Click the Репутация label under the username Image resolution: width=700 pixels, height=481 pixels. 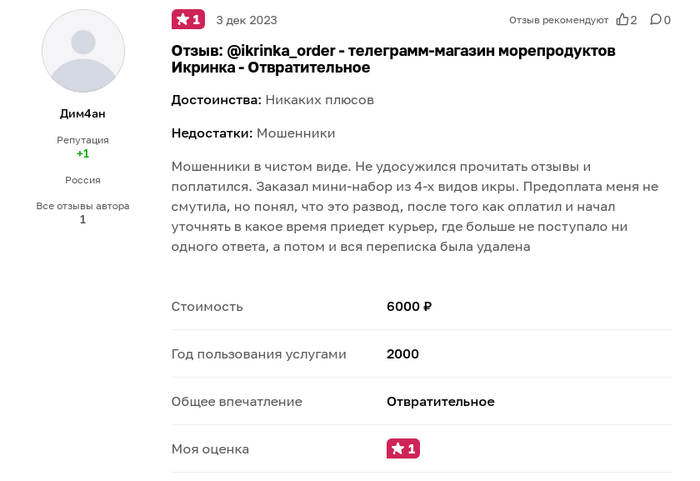point(83,140)
